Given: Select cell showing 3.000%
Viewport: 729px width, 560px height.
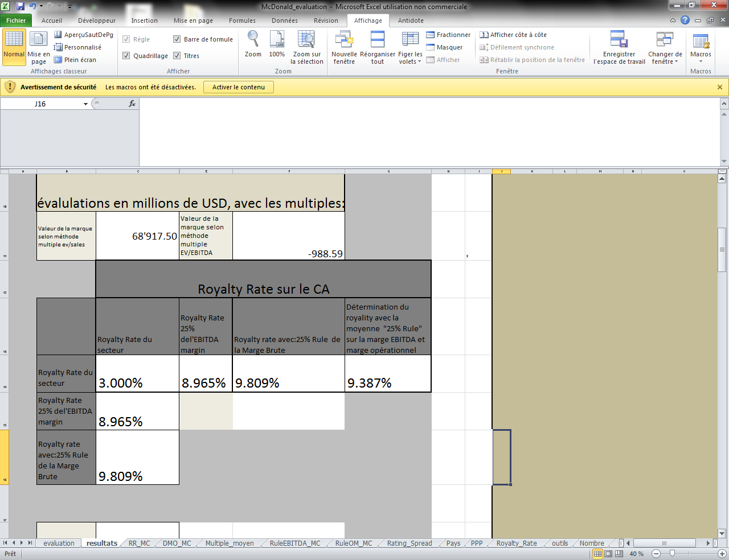Looking at the screenshot, I should 137,374.
